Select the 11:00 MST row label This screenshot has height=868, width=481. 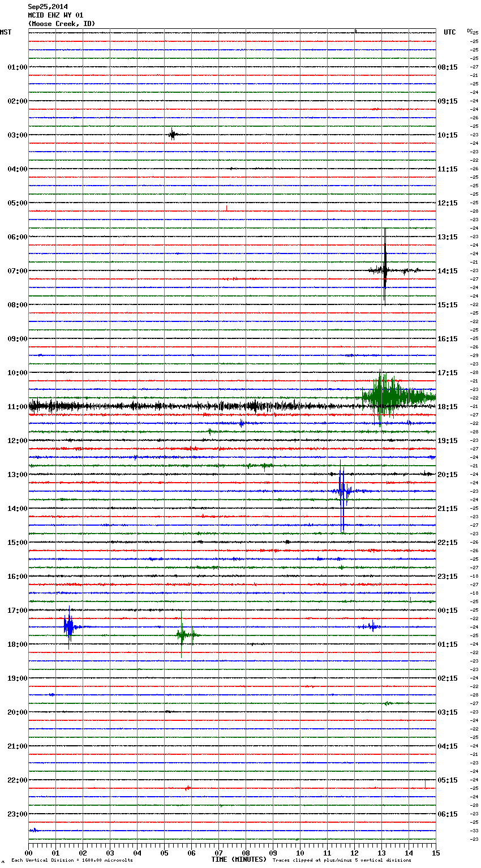[17, 407]
